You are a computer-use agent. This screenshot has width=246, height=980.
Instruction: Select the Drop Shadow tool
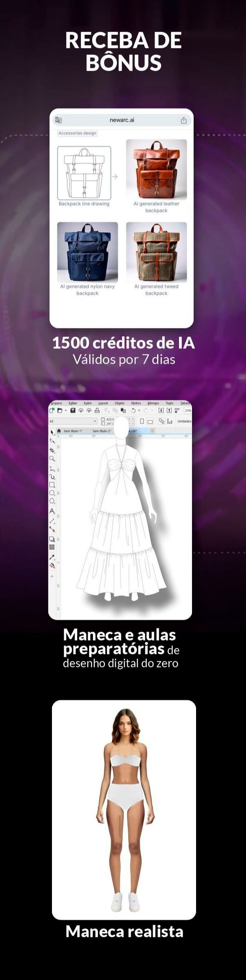tap(52, 539)
